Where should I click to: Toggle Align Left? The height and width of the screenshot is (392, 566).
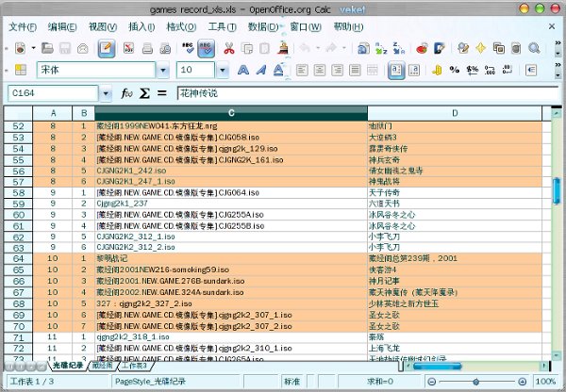coord(302,70)
